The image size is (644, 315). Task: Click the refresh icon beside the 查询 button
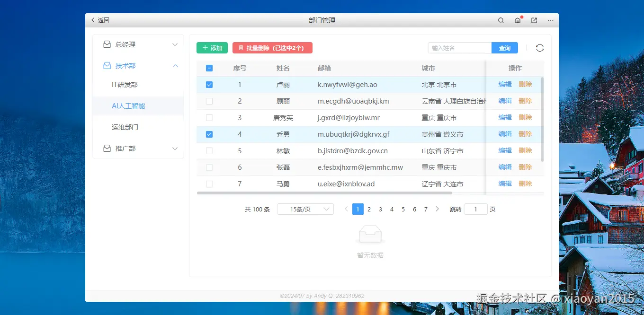[x=539, y=47]
